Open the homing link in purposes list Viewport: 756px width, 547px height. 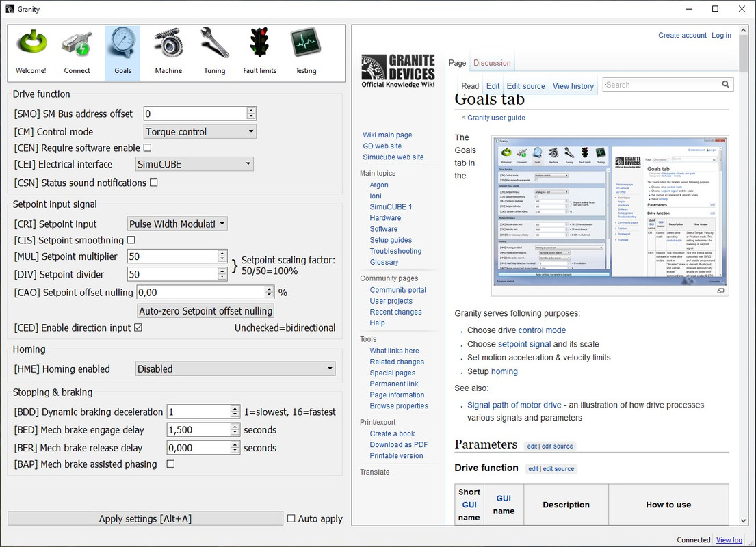tap(504, 371)
